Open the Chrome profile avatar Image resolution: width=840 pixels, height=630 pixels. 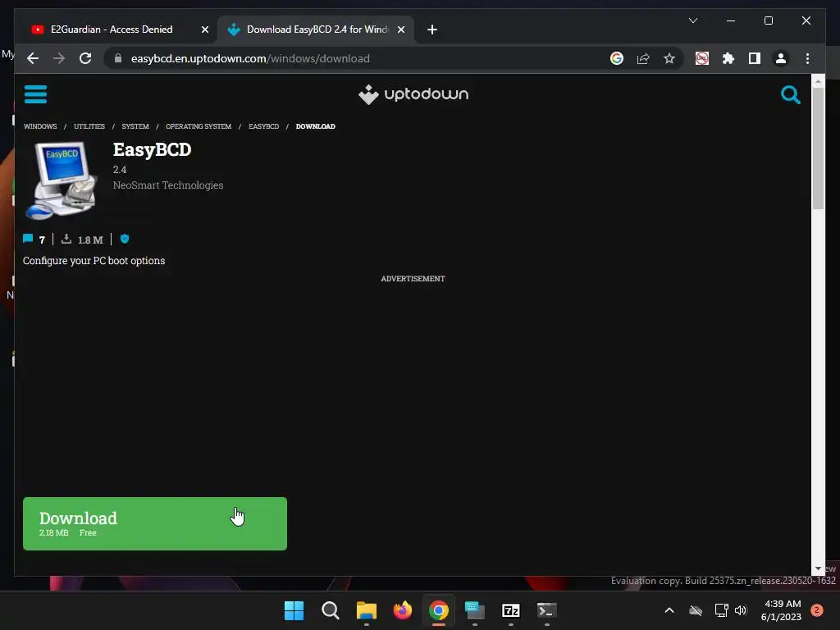(781, 58)
